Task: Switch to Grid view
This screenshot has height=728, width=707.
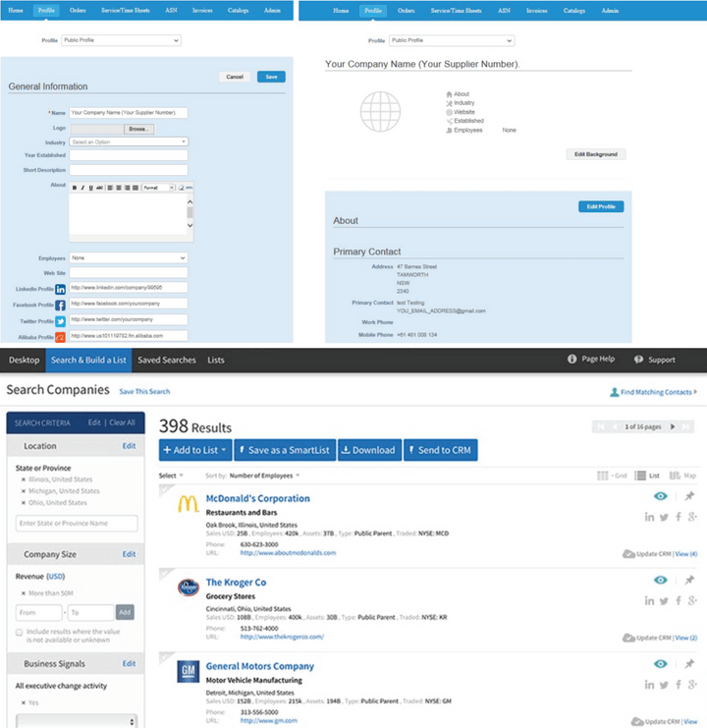Action: (x=612, y=476)
